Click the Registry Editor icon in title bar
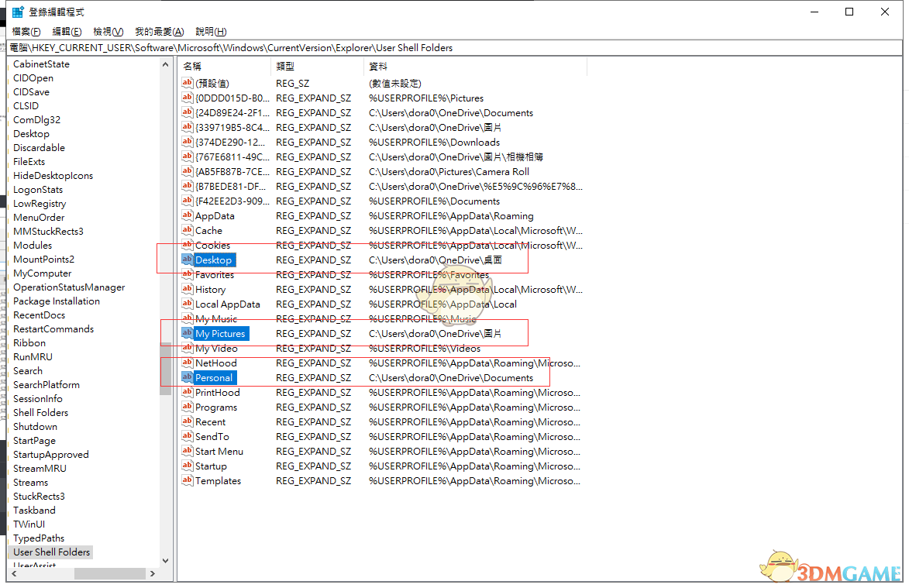The height and width of the screenshot is (588, 909). point(18,12)
